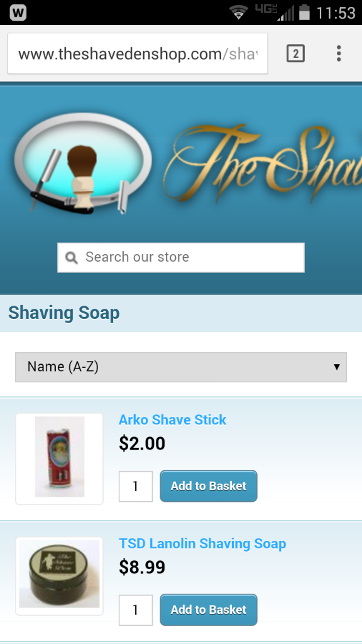The width and height of the screenshot is (362, 644).
Task: Click the Search our store field
Action: (181, 257)
